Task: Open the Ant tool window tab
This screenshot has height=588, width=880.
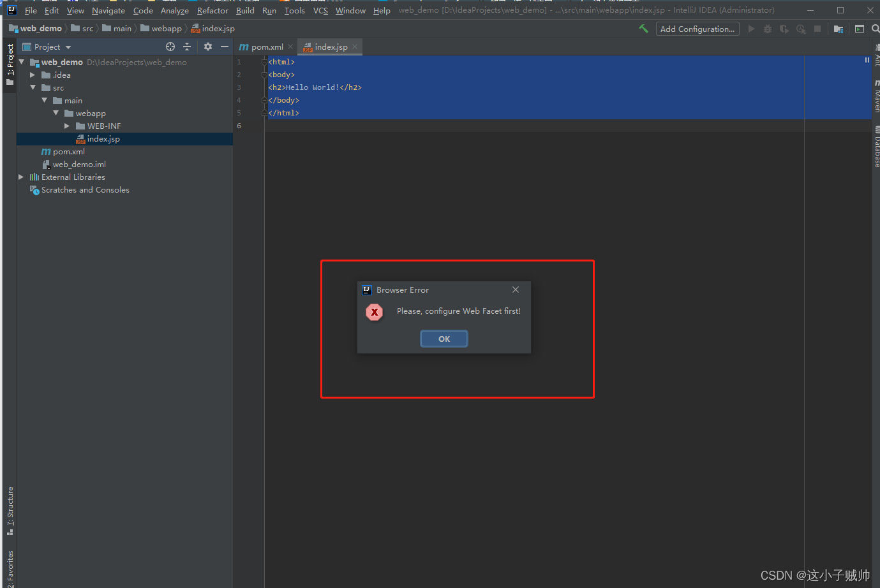Action: (x=876, y=56)
